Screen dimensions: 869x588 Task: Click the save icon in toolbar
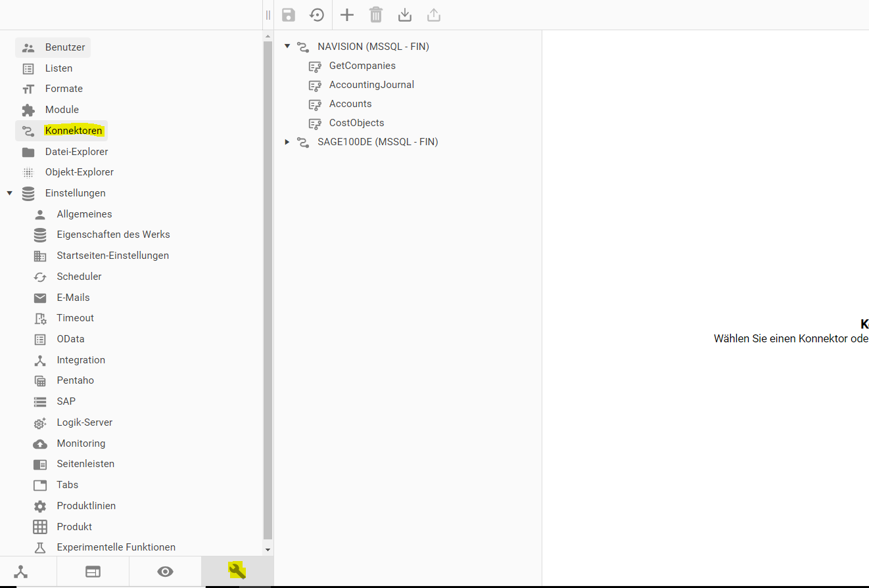pos(289,15)
